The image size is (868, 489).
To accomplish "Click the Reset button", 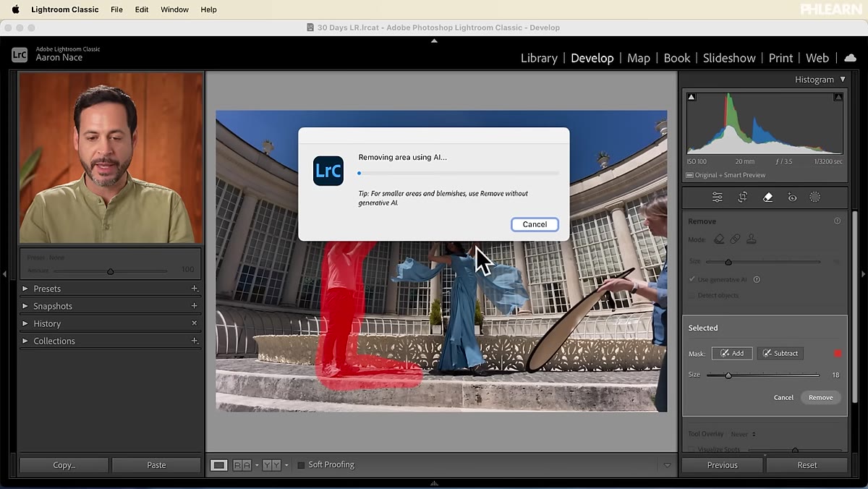I will (807, 465).
